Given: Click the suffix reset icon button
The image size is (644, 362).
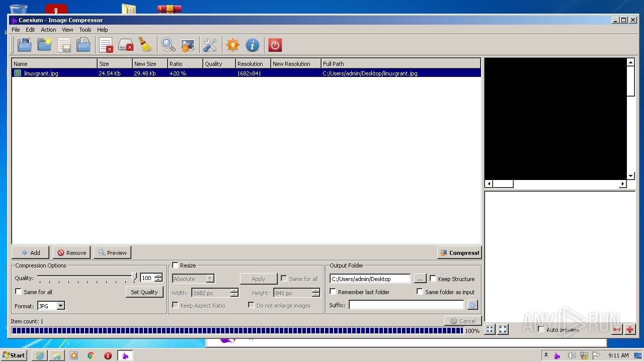Looking at the screenshot, I should point(472,305).
